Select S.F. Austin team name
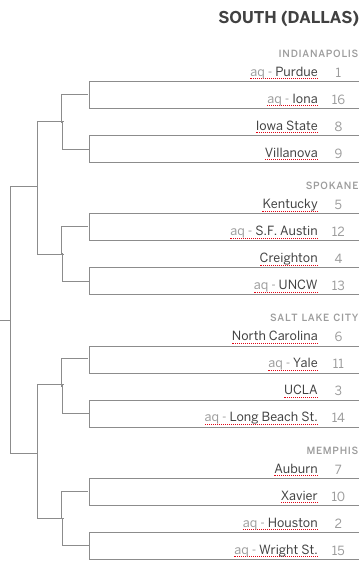This screenshot has height=568, width=363. 286,230
